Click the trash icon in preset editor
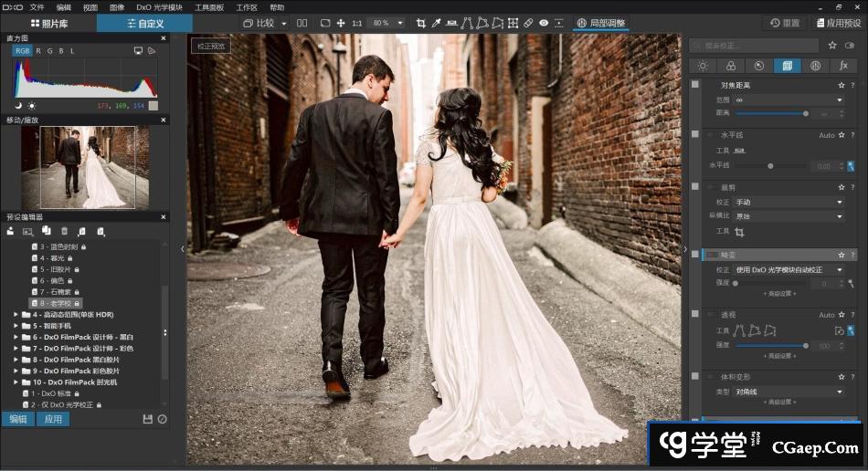 (x=64, y=232)
